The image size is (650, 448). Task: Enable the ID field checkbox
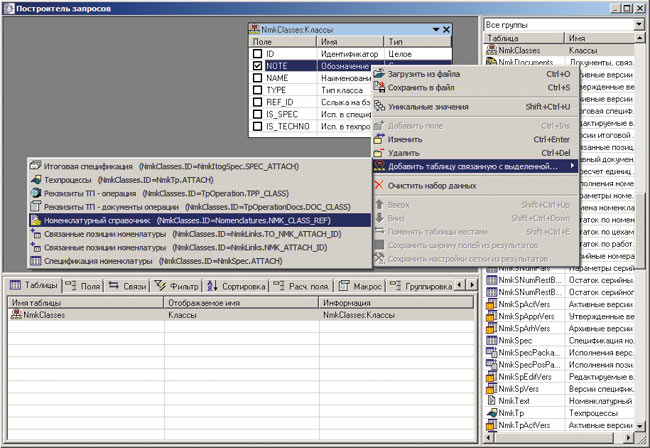pos(256,53)
